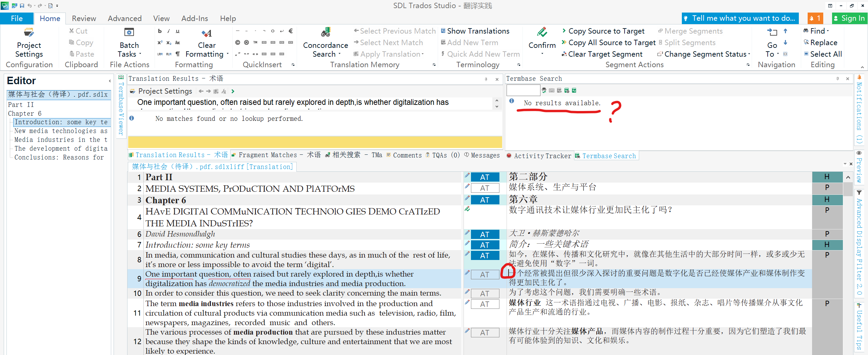Image resolution: width=868 pixels, height=355 pixels.
Task: Click the Termbase Search input field
Action: coord(523,90)
